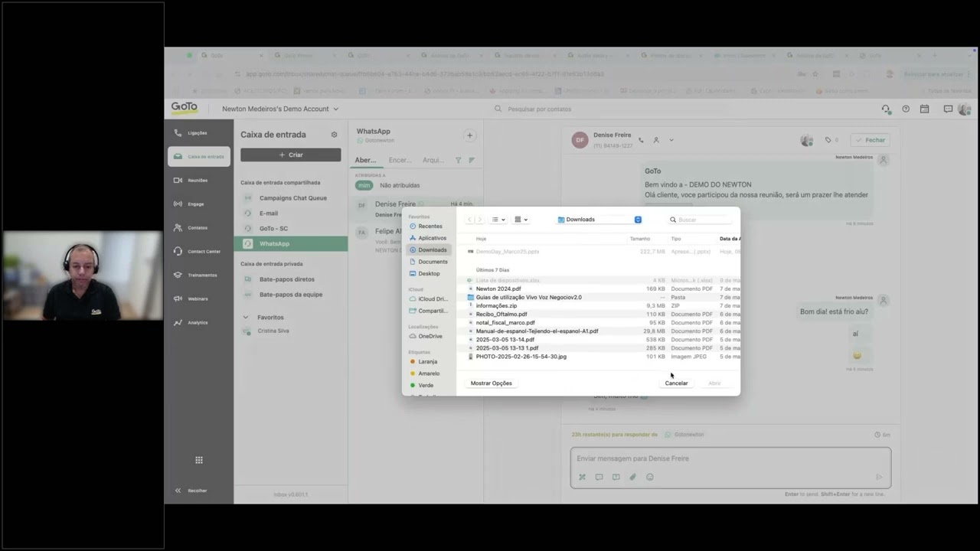This screenshot has width=980, height=551.
Task: Open the conversation filter funnel icon
Action: [x=459, y=160]
